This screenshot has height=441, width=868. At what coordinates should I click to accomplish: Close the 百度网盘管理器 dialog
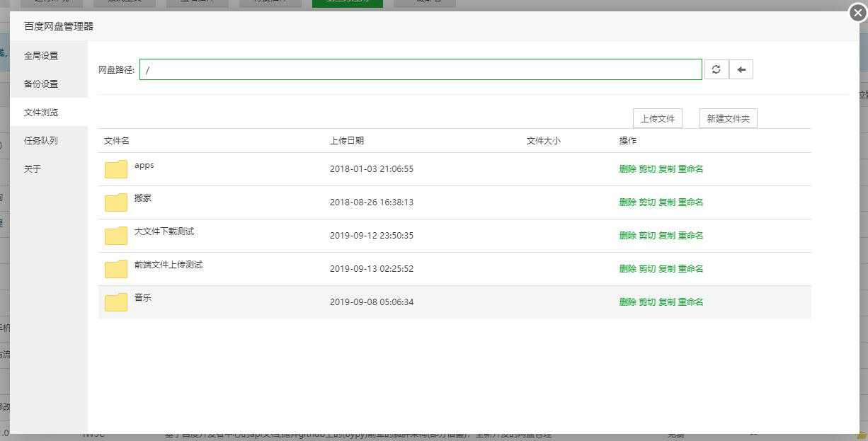(857, 13)
